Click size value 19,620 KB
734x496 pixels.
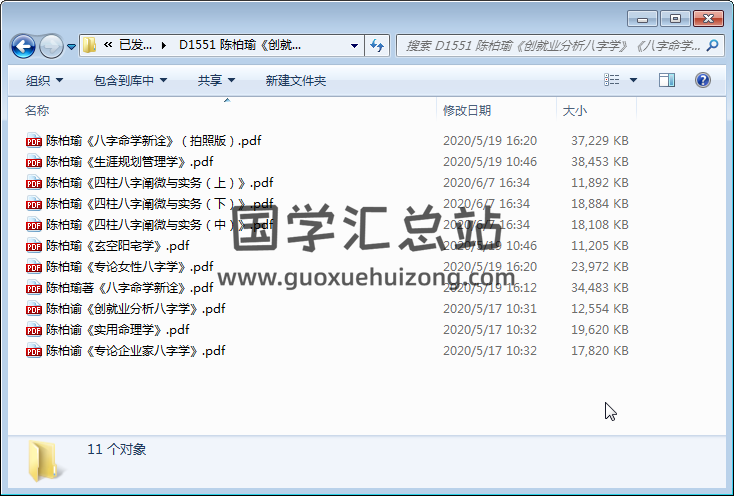(x=600, y=330)
